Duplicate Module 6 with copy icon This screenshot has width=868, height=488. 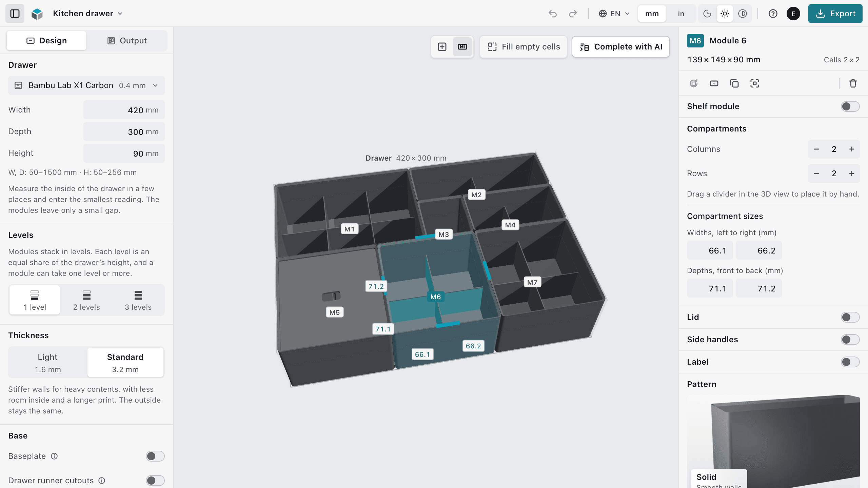[734, 83]
